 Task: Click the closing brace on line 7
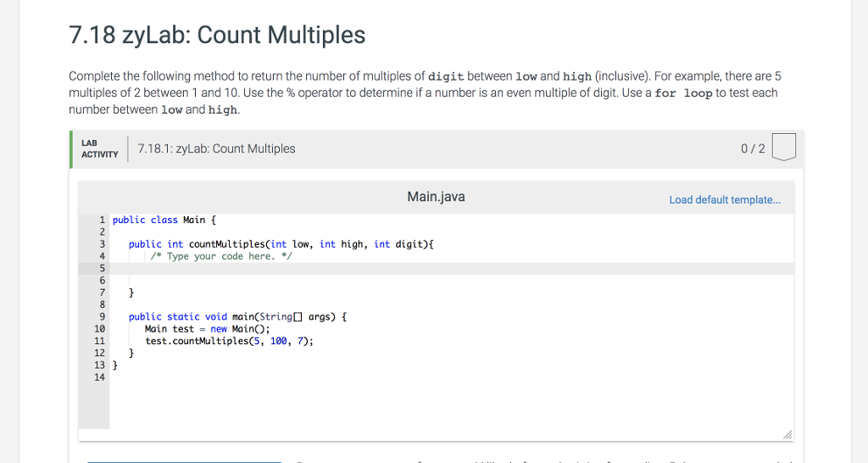coord(131,293)
